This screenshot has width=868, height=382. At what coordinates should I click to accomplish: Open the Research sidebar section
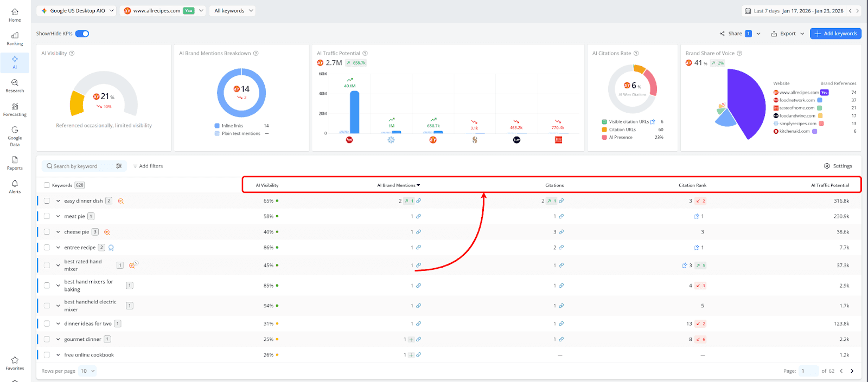(15, 86)
